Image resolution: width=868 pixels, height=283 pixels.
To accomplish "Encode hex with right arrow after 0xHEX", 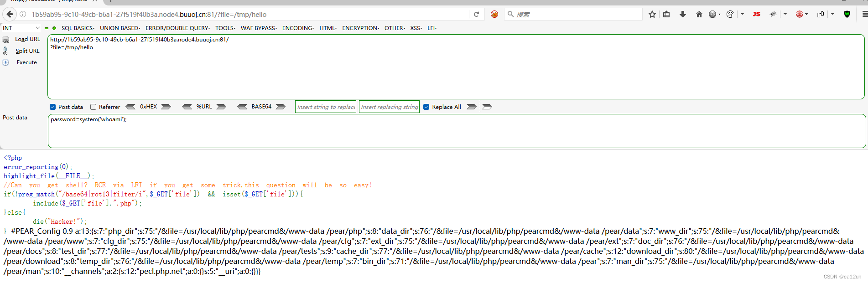I will tap(166, 107).
